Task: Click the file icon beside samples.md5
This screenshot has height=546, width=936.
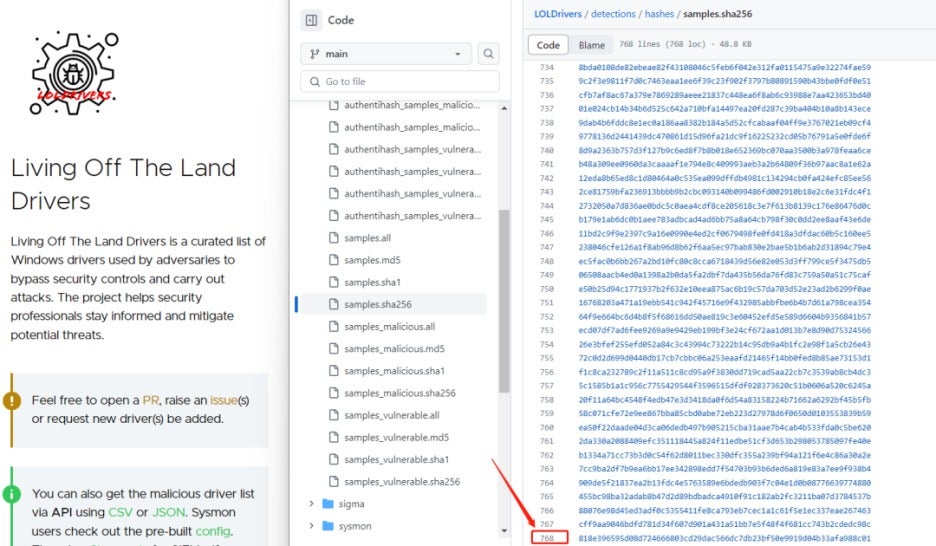Action: tap(334, 260)
